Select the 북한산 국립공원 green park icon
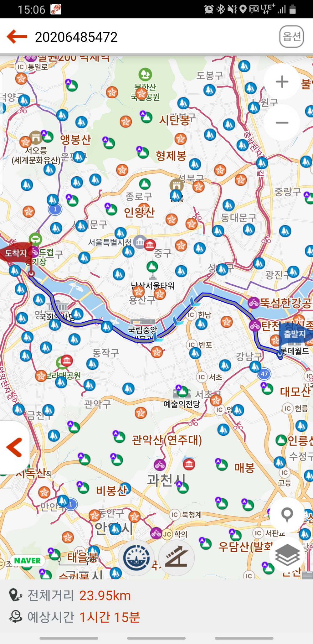 145,75
